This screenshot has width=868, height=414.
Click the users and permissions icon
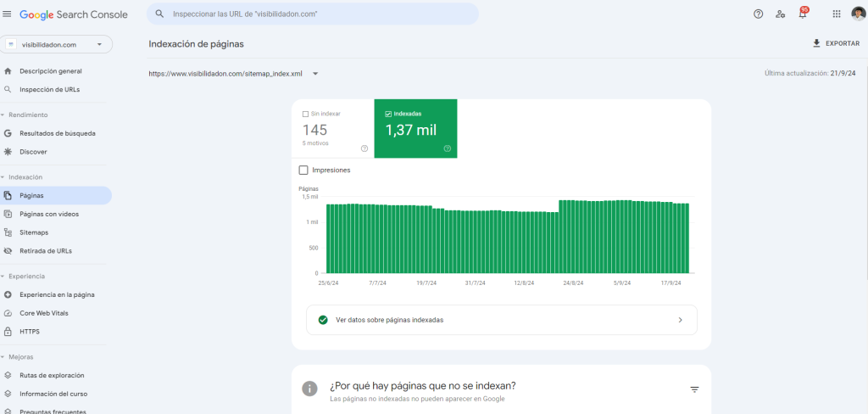[780, 14]
